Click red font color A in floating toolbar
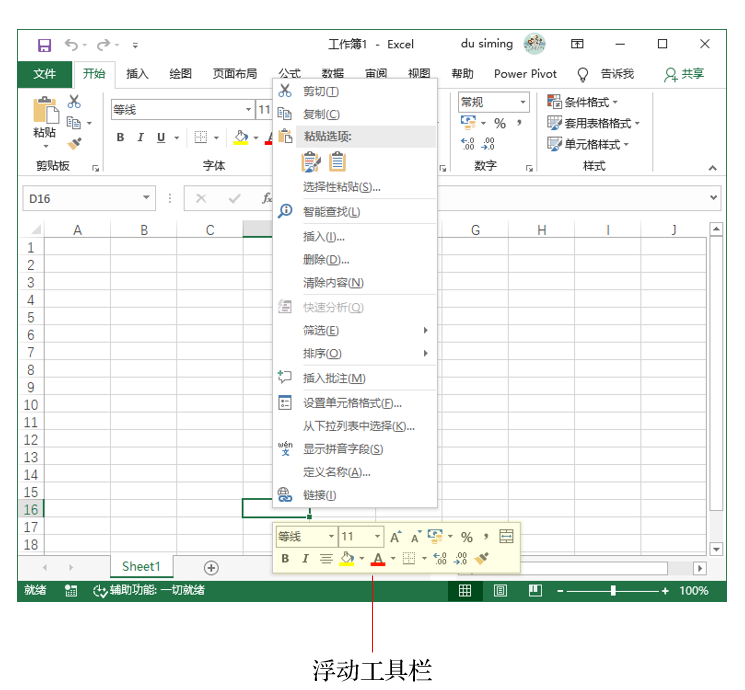Image resolution: width=745 pixels, height=690 pixels. click(378, 558)
